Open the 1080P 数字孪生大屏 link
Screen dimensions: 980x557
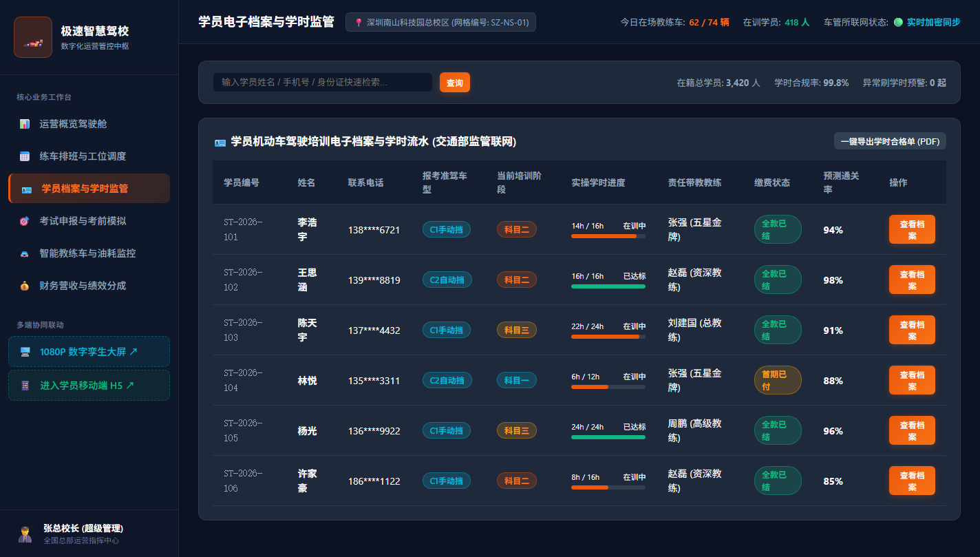tap(89, 351)
